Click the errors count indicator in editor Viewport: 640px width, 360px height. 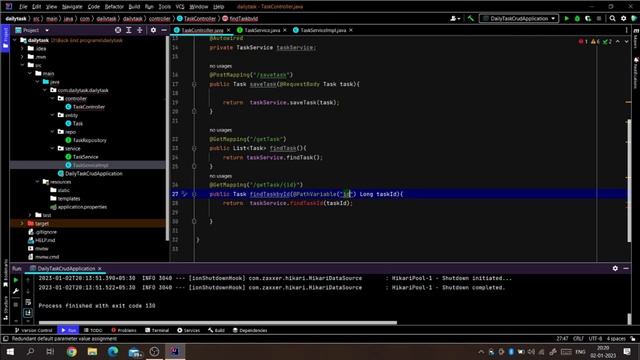pos(583,42)
